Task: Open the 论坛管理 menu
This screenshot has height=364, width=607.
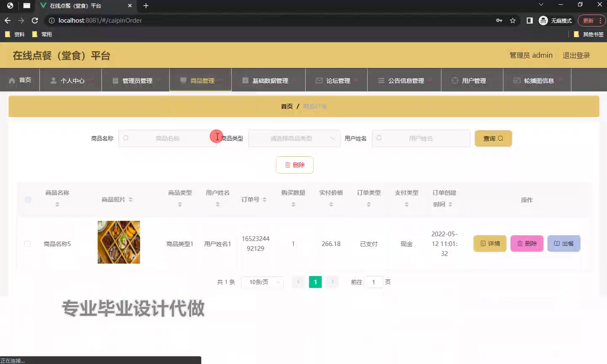Action: pos(336,80)
